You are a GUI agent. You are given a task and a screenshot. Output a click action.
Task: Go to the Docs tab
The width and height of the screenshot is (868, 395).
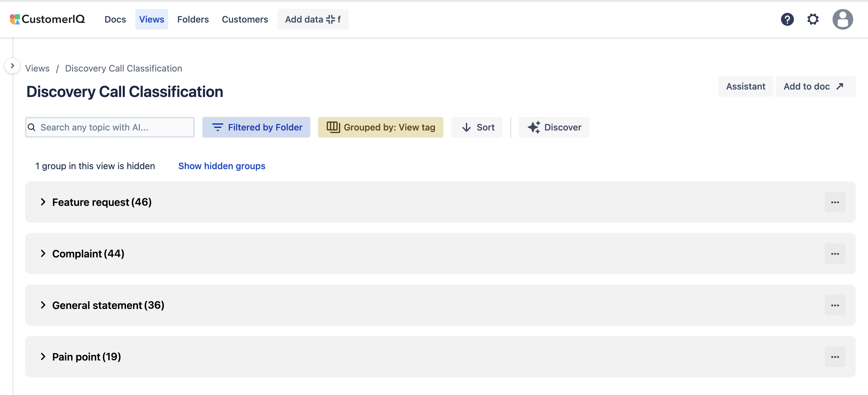tap(115, 19)
